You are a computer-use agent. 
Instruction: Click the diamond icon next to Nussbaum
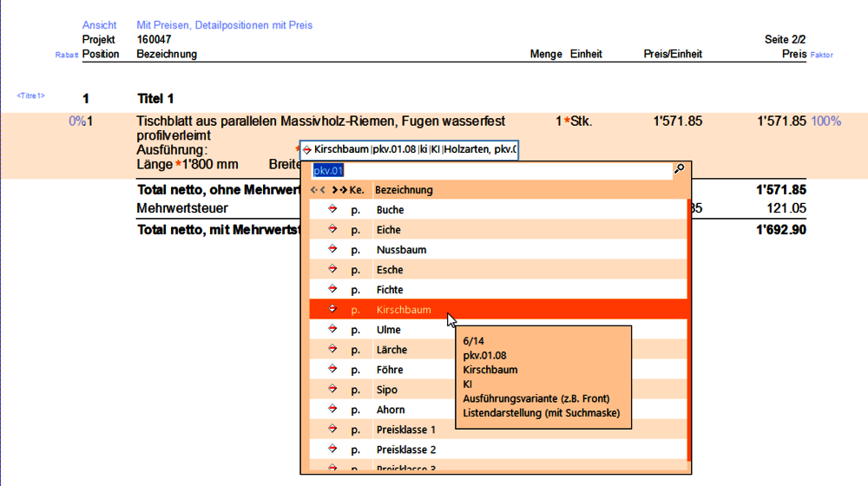click(332, 249)
